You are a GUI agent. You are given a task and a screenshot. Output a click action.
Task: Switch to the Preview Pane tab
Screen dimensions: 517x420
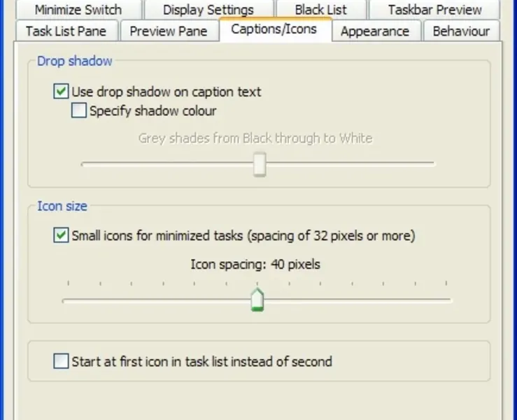tap(169, 31)
